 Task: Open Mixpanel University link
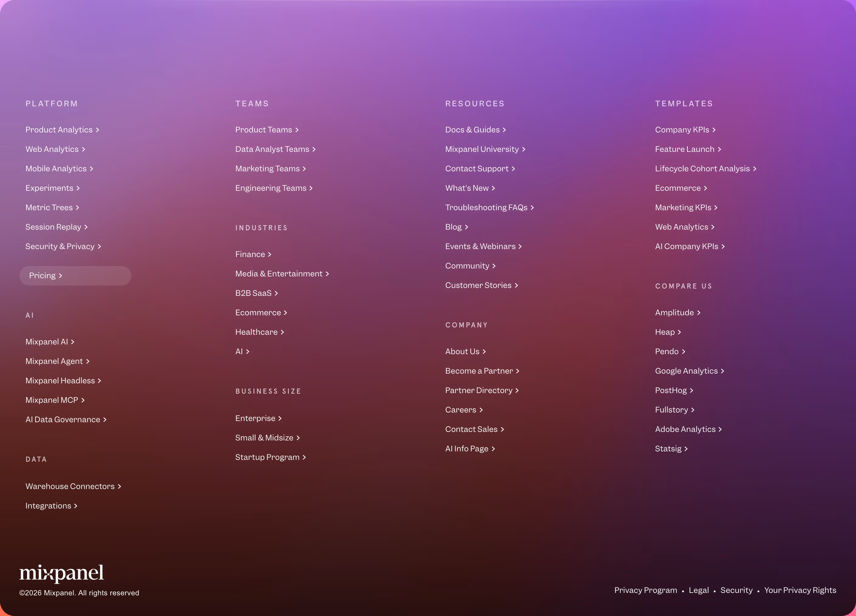[485, 149]
